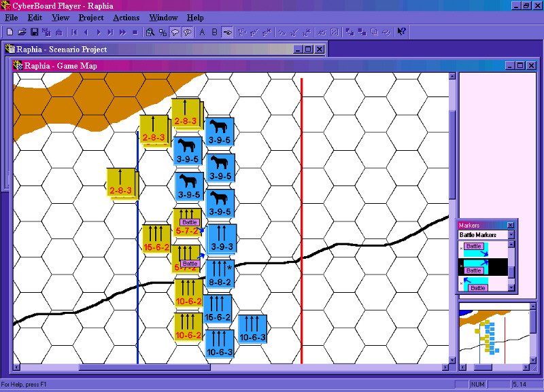Viewport: 544px width, 392px height.
Task: Click the "For Help, press F1" status text
Action: click(24, 385)
